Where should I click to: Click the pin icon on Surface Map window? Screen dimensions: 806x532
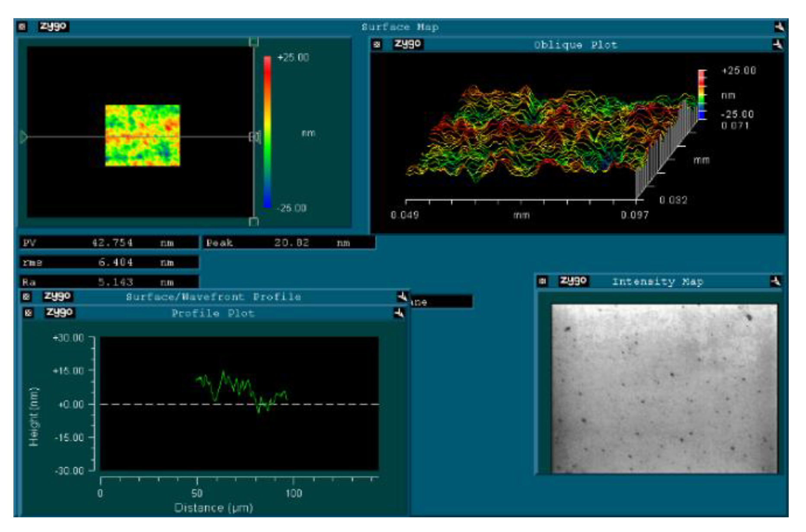click(x=779, y=27)
